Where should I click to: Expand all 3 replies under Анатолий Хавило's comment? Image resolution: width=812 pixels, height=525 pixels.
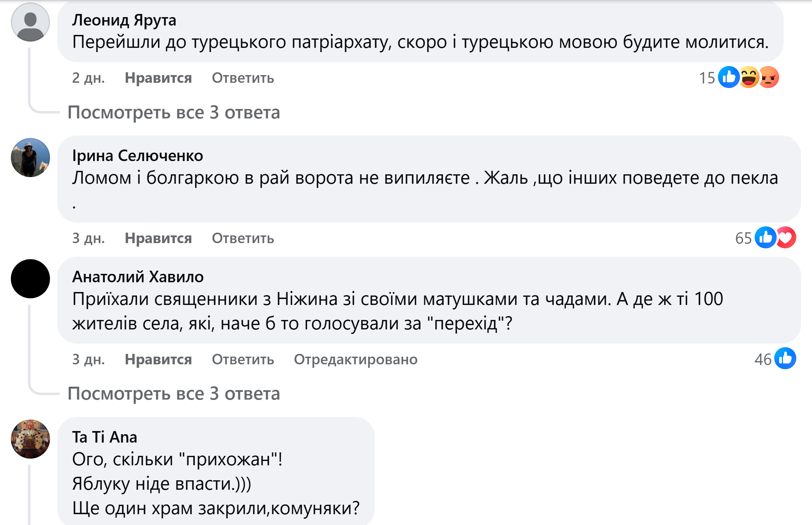coord(174,394)
